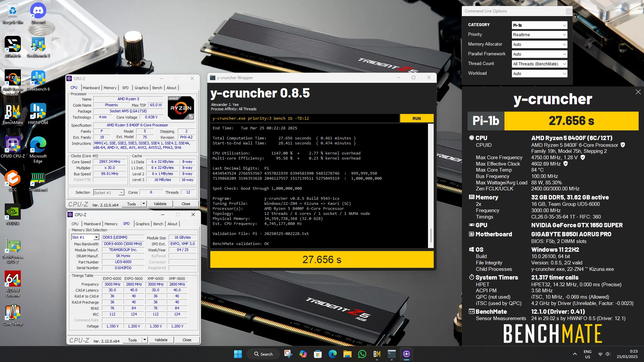Switch to SPD tab in upper CPU-Z
The width and height of the screenshot is (644, 362).
pyautogui.click(x=125, y=88)
